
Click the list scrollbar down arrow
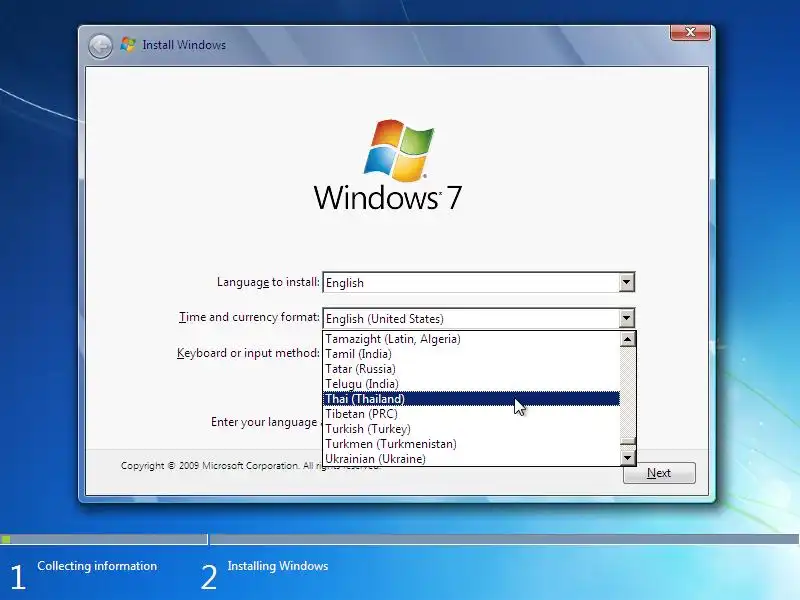[x=628, y=458]
